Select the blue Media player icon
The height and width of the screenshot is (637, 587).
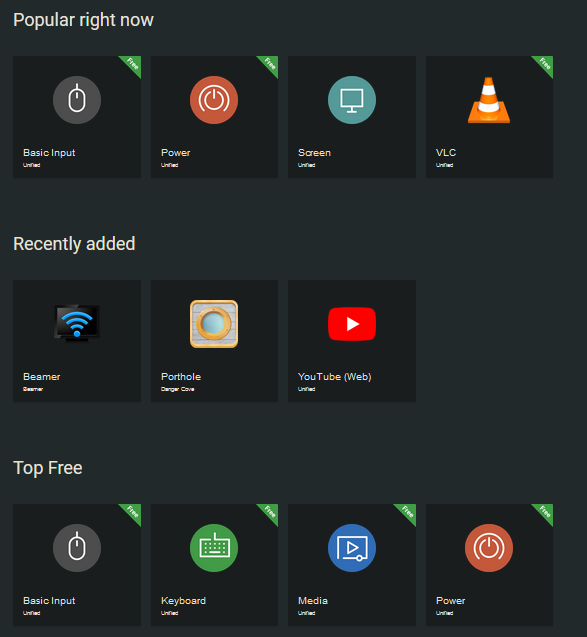pyautogui.click(x=352, y=548)
